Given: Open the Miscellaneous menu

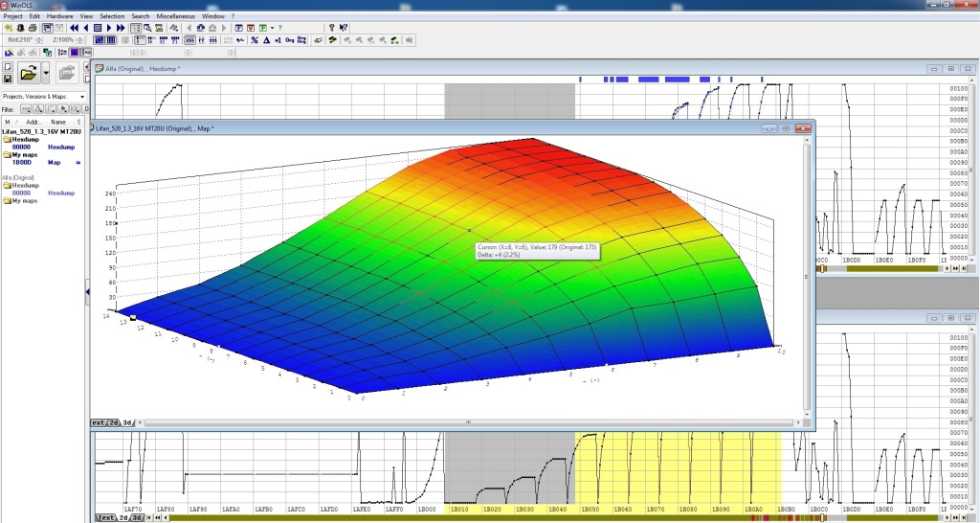Looking at the screenshot, I should click(176, 16).
